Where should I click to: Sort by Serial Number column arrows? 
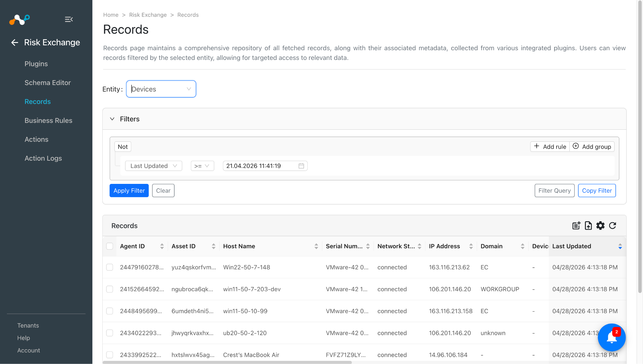pos(368,246)
